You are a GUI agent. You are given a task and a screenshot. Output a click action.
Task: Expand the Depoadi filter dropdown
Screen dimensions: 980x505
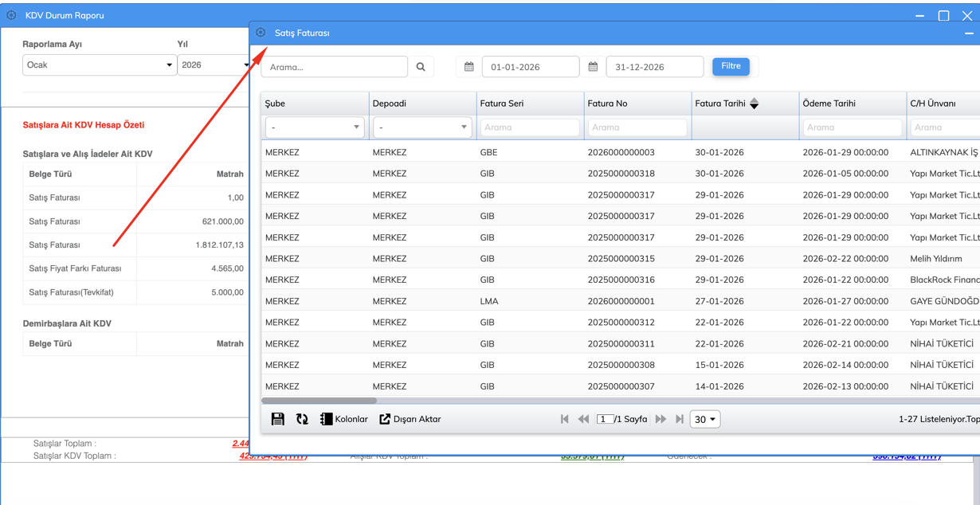(422, 127)
